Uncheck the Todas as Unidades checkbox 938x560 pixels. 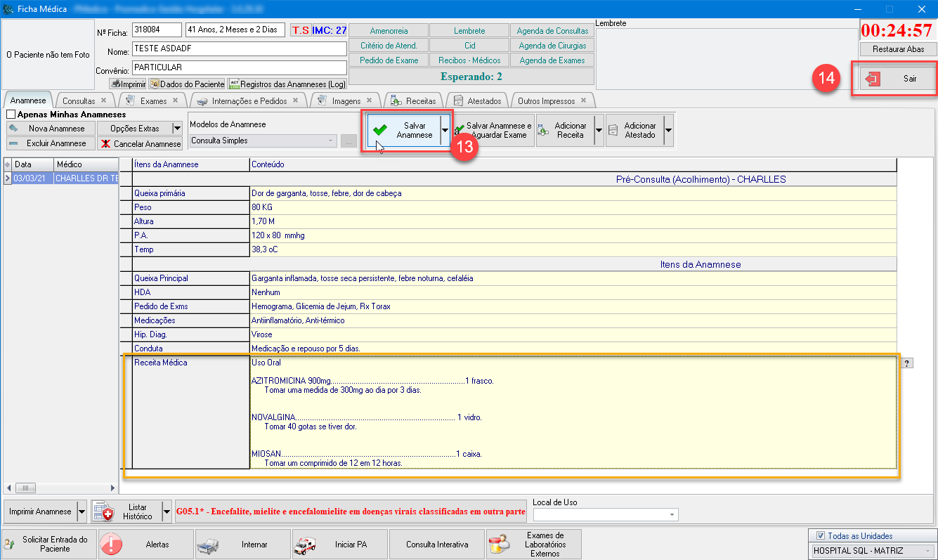coord(820,536)
